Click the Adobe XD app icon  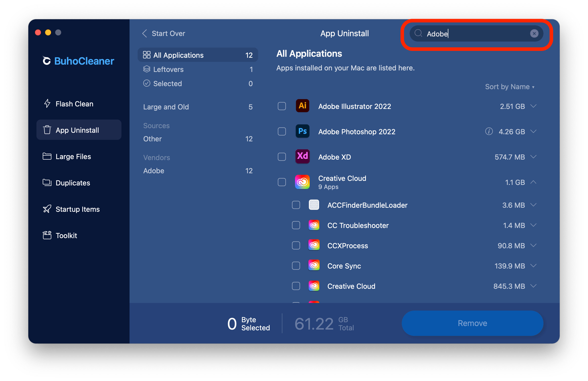point(302,157)
